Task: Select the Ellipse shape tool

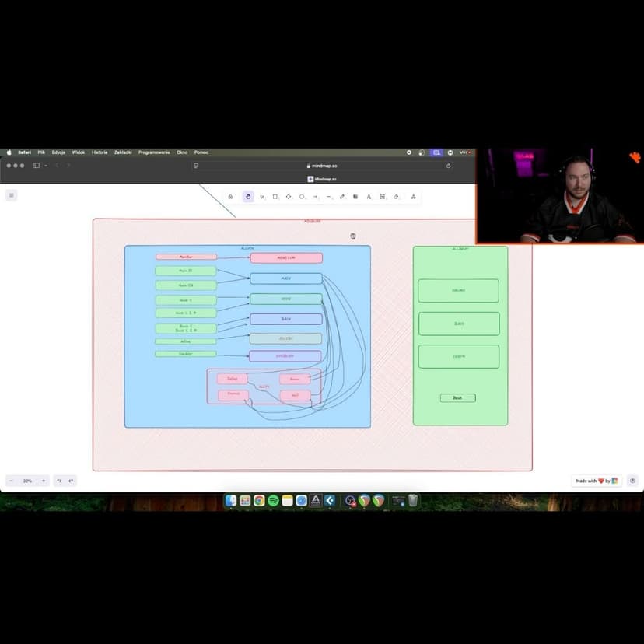Action: point(302,197)
